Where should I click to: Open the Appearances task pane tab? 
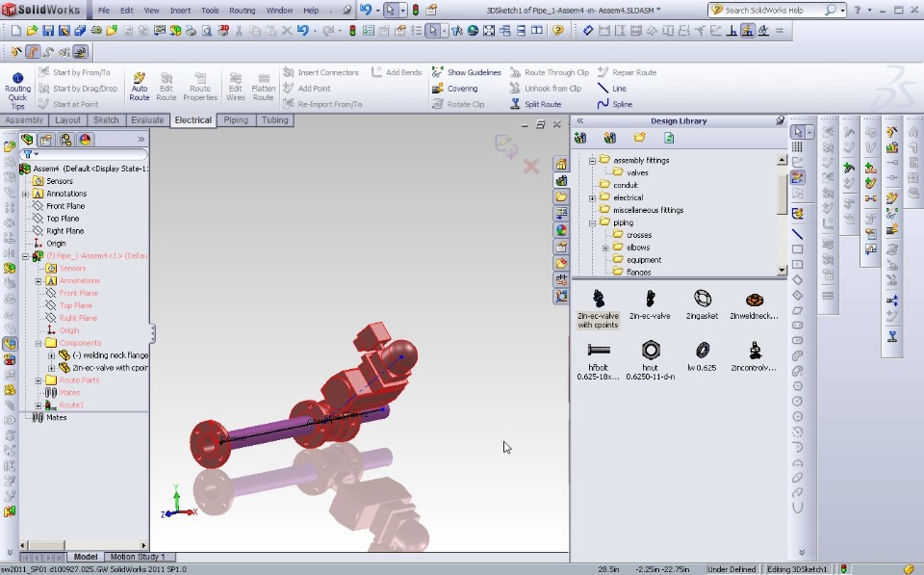point(561,230)
